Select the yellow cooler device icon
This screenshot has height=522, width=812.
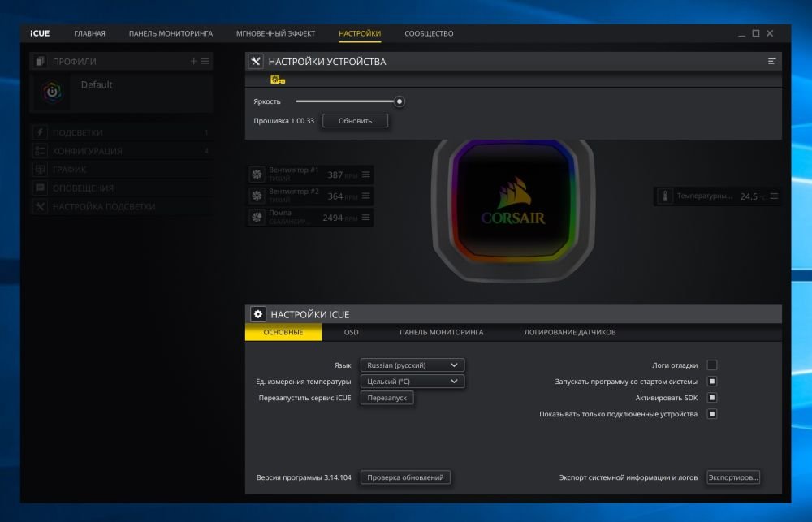click(278, 80)
